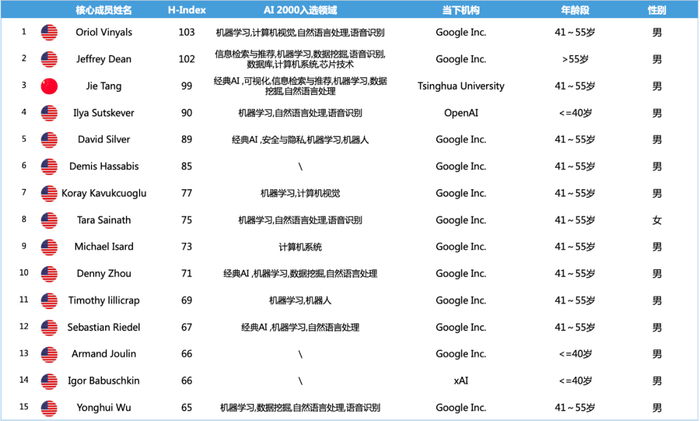
Task: Click H-Index value 65
Action: (187, 408)
